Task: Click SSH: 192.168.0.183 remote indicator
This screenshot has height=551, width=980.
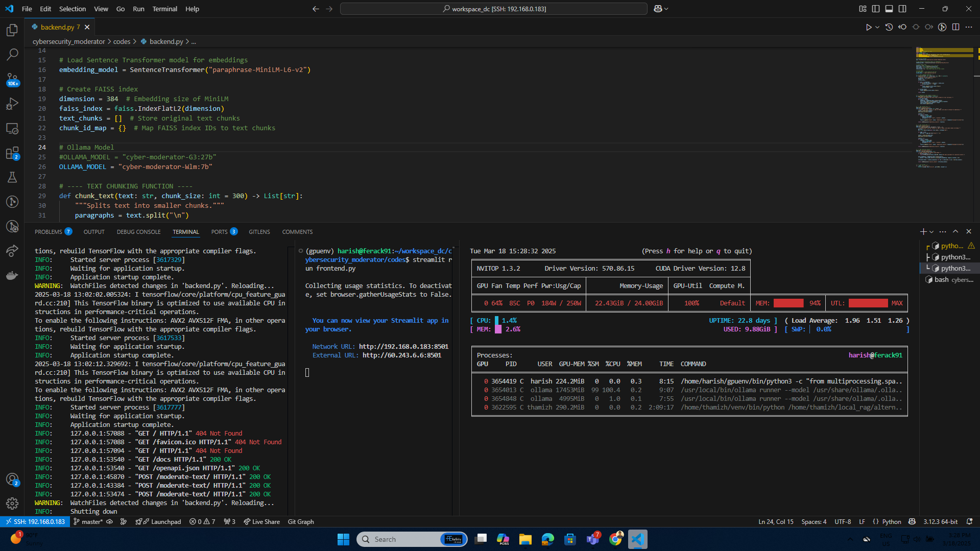Action: [x=35, y=522]
